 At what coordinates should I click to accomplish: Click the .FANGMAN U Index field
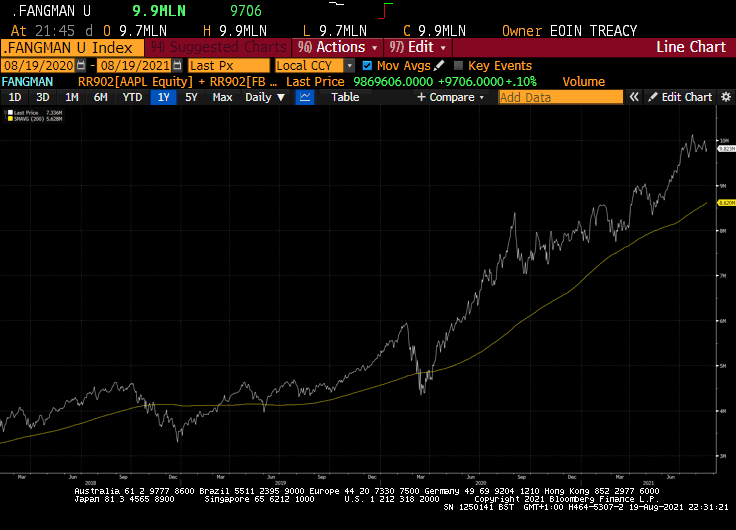pos(72,48)
